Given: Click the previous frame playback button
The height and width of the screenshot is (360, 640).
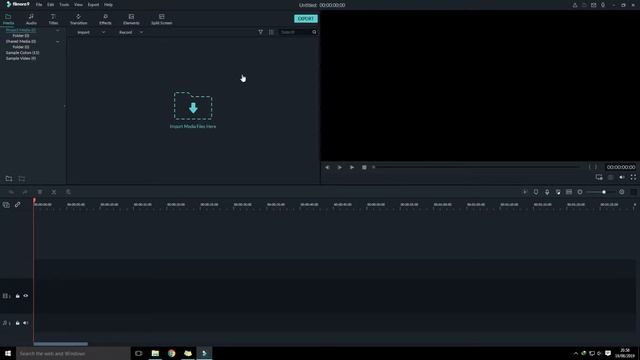Looking at the screenshot, I should click(327, 167).
